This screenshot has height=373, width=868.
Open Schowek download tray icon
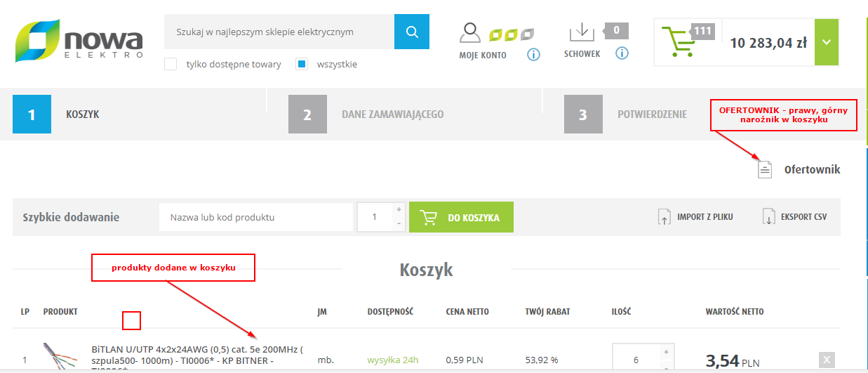tap(581, 32)
